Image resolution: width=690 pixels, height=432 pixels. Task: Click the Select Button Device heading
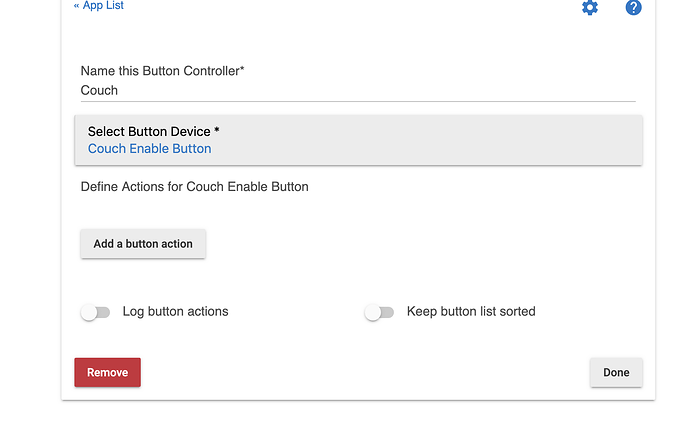tap(154, 132)
